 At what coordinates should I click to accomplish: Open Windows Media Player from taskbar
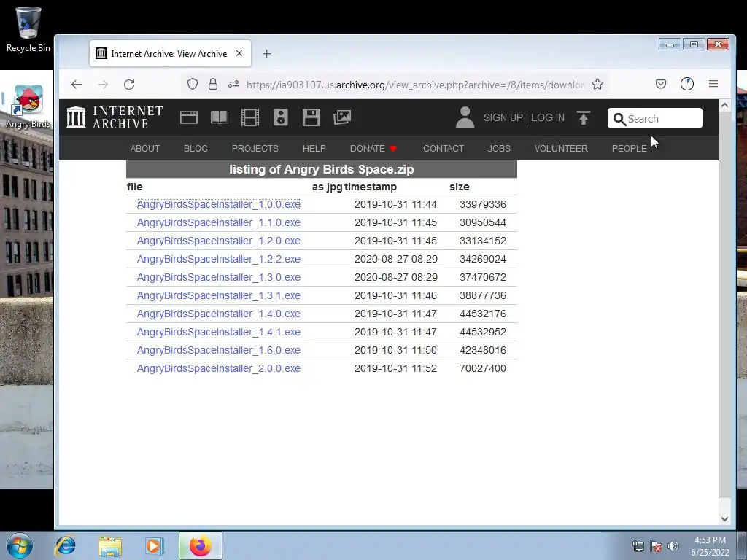click(155, 545)
